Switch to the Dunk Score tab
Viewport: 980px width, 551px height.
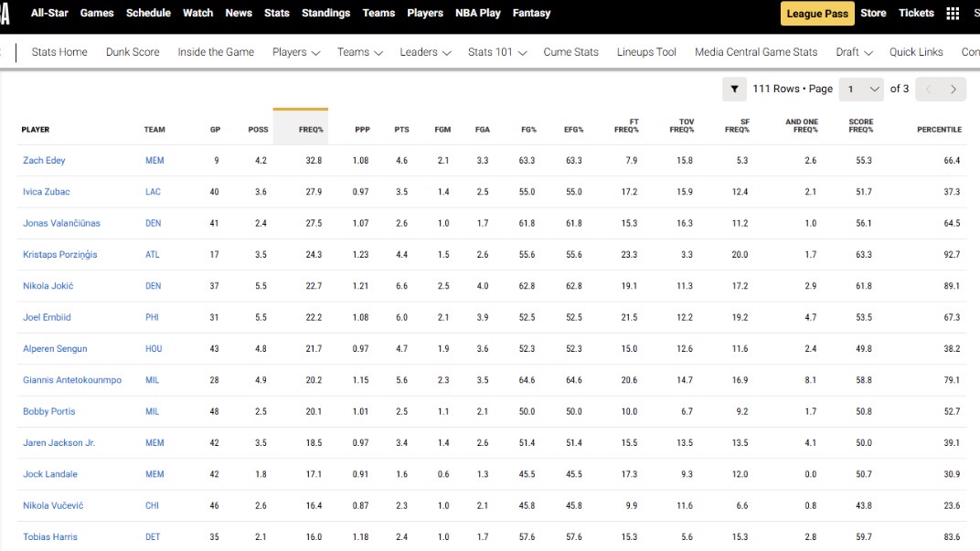133,52
